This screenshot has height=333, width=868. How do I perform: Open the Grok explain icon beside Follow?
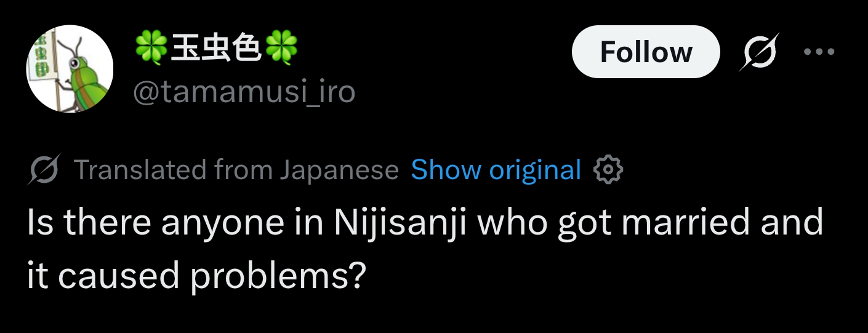point(760,52)
